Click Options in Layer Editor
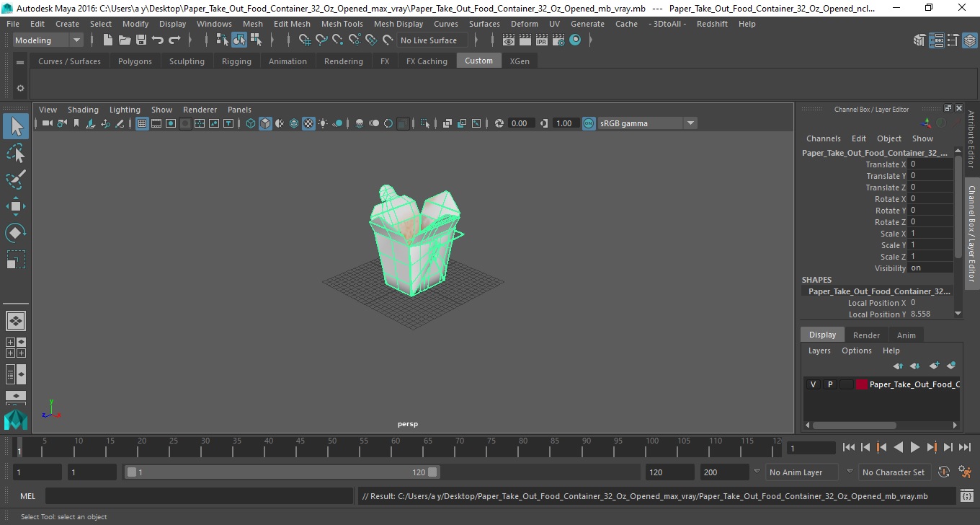Image resolution: width=980 pixels, height=525 pixels. click(x=857, y=350)
